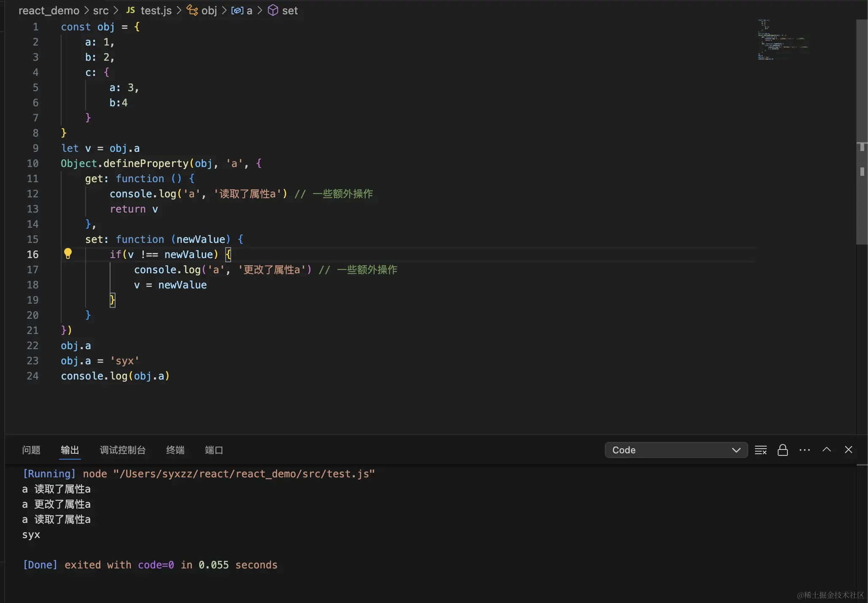Open the Code output channel dropdown
The height and width of the screenshot is (603, 868).
tap(676, 450)
